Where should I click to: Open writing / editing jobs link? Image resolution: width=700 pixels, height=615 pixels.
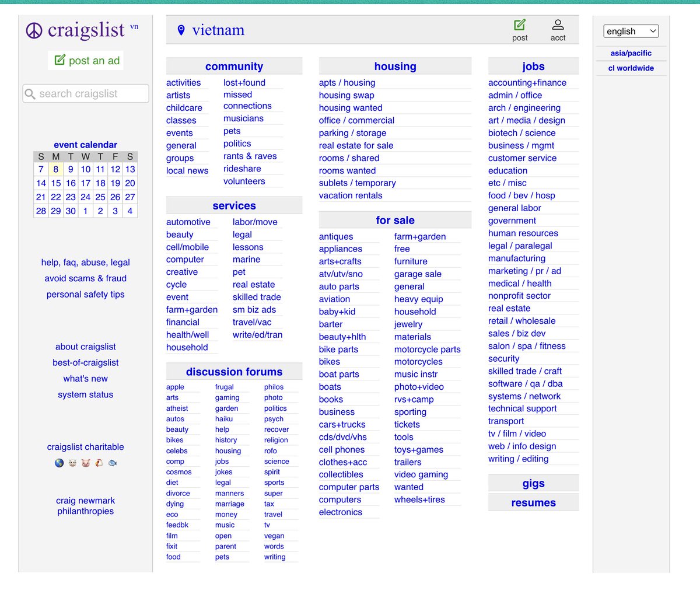click(519, 459)
